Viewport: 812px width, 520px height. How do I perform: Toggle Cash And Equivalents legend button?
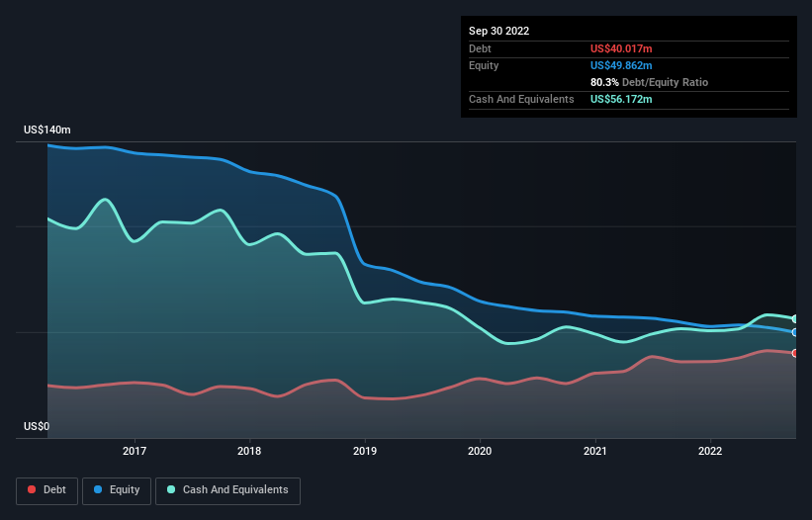227,490
